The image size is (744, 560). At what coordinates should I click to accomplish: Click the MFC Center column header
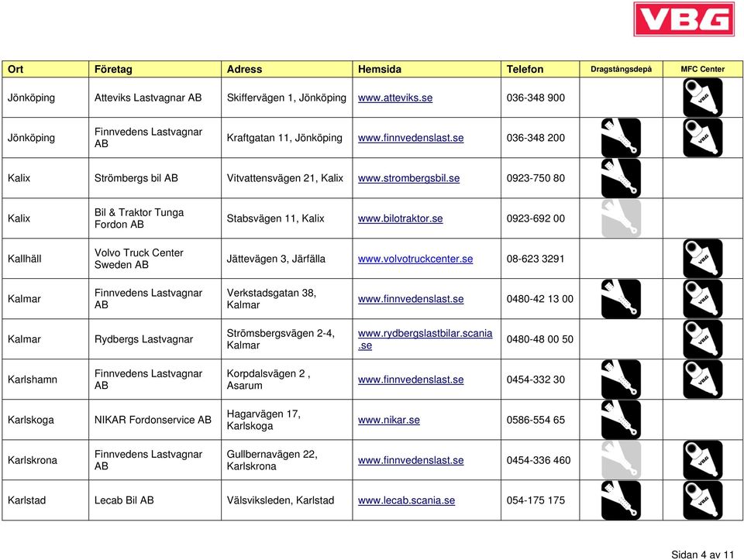coord(703,69)
